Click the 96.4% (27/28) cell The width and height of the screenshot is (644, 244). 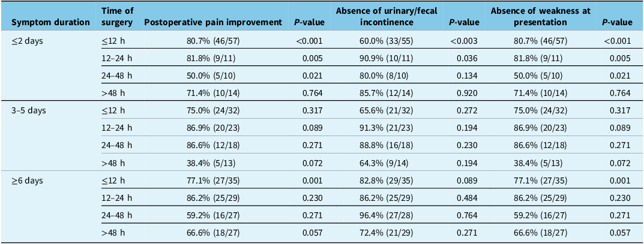click(386, 215)
